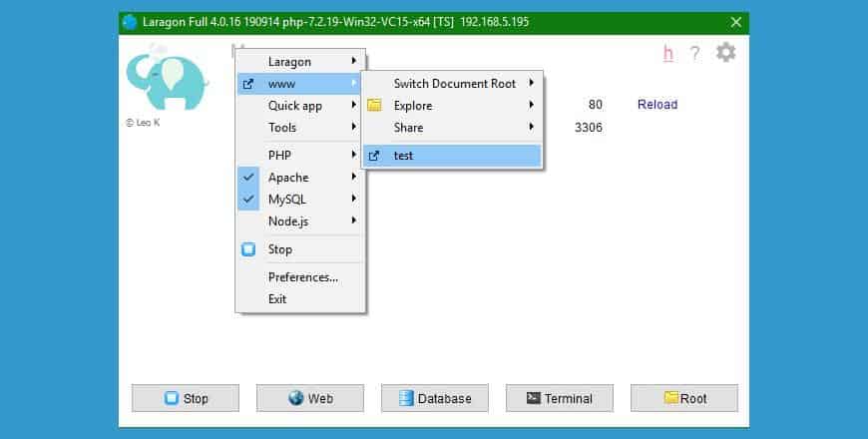Choose Explore in the www submenu
Image resolution: width=868 pixels, height=439 pixels.
click(x=452, y=106)
